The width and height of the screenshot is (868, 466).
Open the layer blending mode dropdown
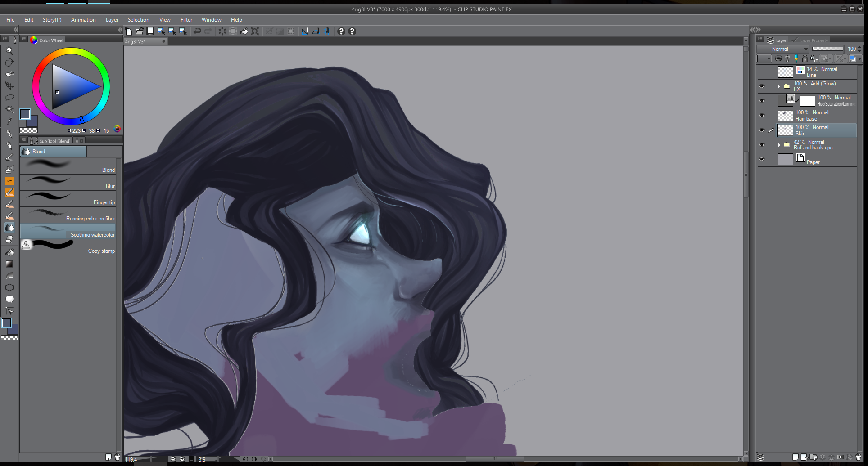tap(783, 49)
